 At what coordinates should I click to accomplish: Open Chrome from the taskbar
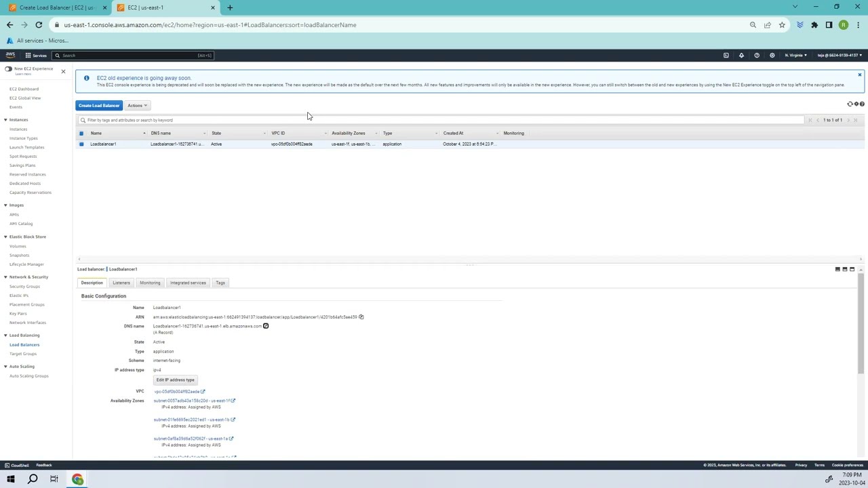point(77,479)
